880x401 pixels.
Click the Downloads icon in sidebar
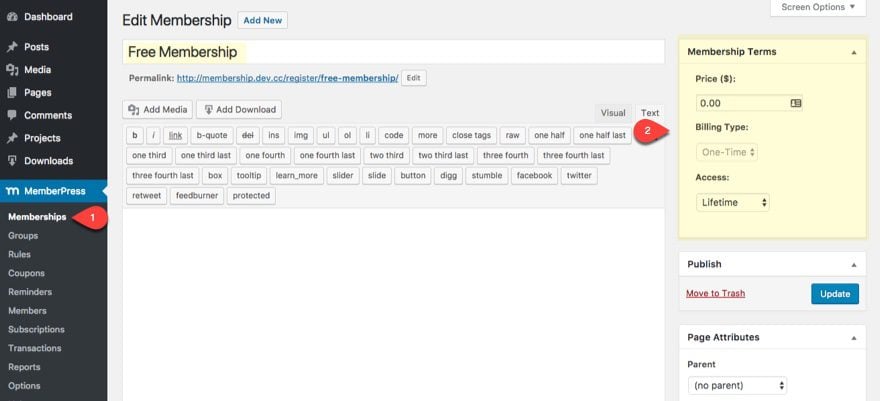(x=12, y=161)
